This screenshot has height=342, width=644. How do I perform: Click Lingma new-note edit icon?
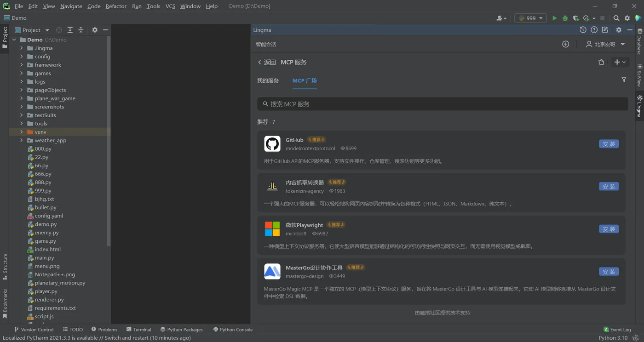[605, 30]
